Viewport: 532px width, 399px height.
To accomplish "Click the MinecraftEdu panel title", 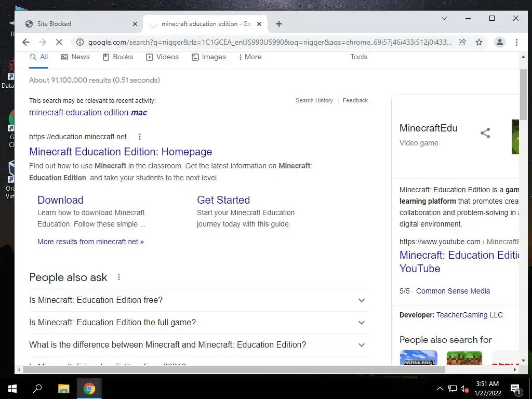I will coord(428,128).
